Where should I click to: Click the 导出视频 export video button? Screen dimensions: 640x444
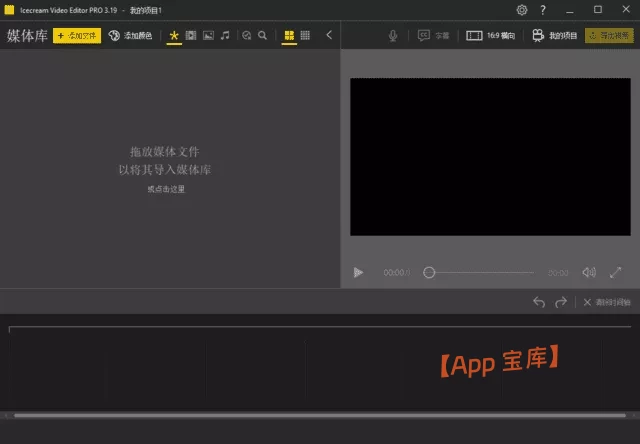pos(609,36)
